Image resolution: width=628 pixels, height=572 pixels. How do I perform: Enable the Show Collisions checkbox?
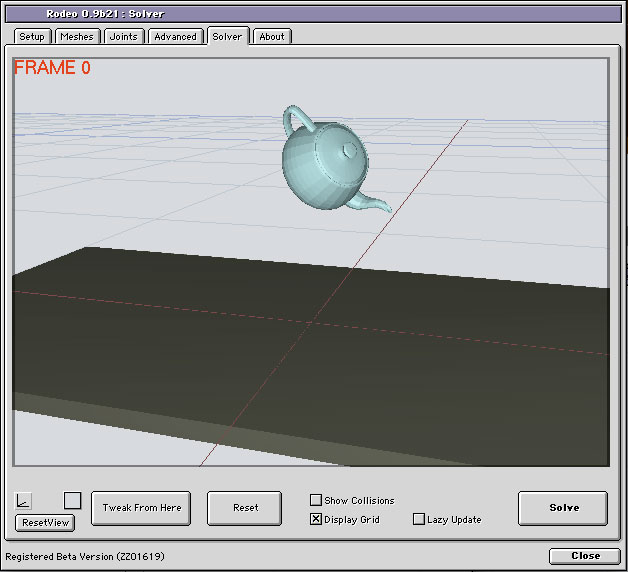316,500
